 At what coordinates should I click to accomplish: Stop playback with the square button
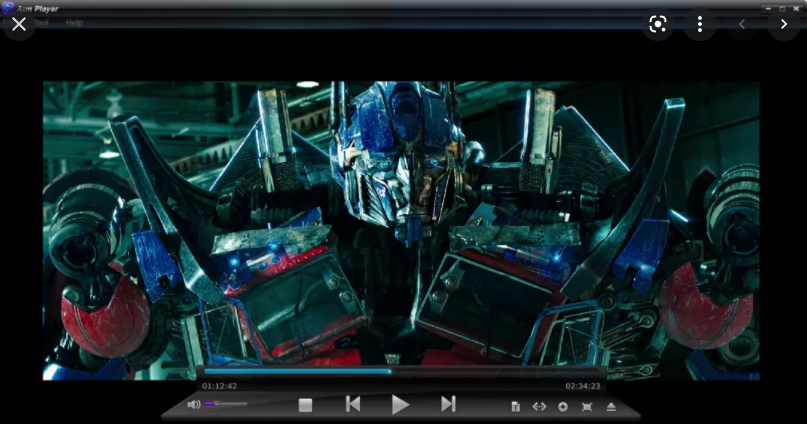coord(305,405)
